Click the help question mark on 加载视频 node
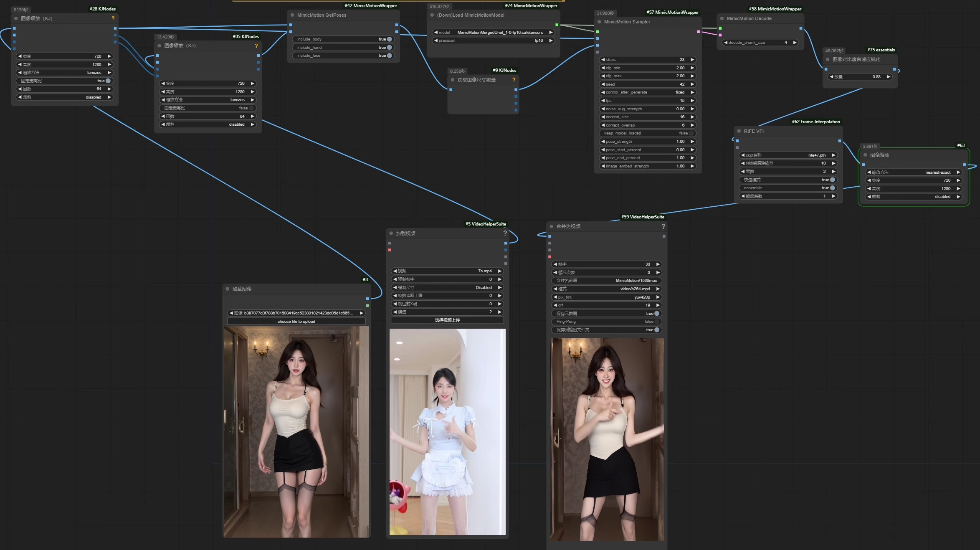The width and height of the screenshot is (980, 550). click(505, 233)
